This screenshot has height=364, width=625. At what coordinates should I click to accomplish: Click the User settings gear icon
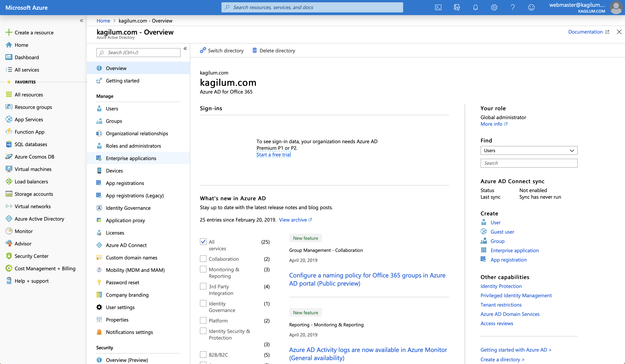click(99, 307)
